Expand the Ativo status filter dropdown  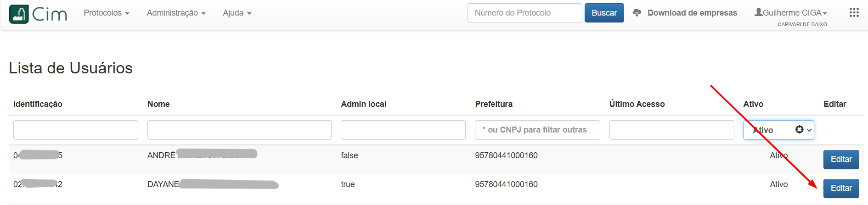pyautogui.click(x=778, y=130)
